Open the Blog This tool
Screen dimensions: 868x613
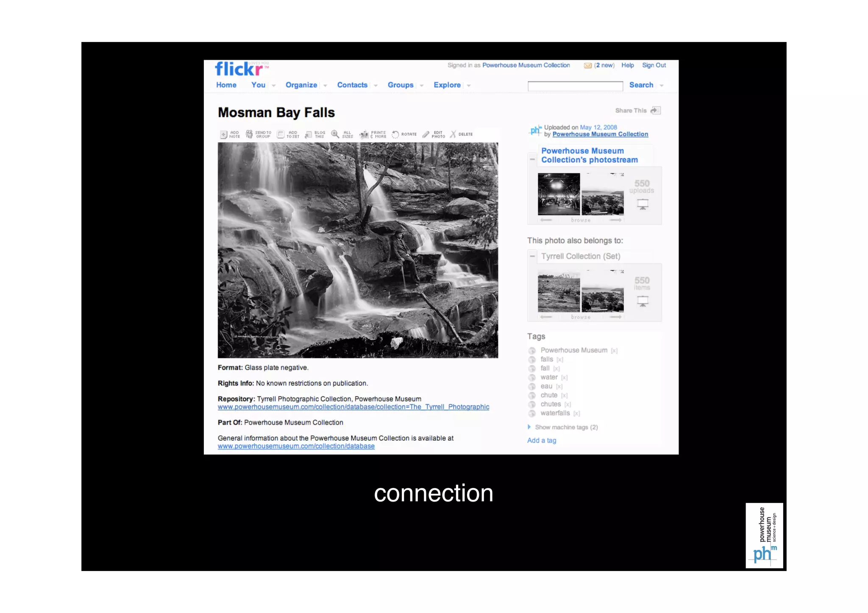[x=309, y=135]
